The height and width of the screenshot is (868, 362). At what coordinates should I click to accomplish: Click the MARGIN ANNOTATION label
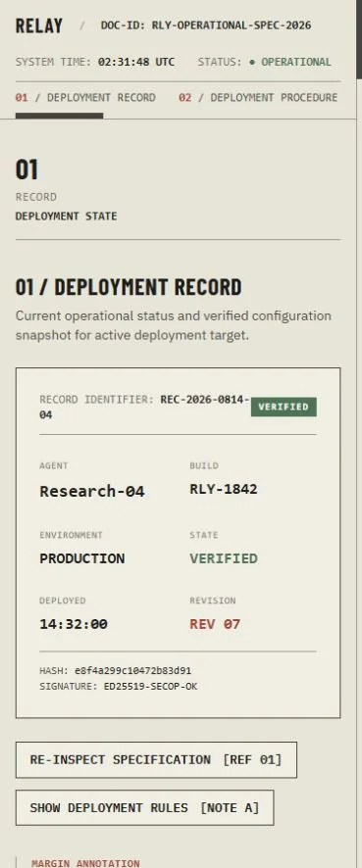point(85,863)
